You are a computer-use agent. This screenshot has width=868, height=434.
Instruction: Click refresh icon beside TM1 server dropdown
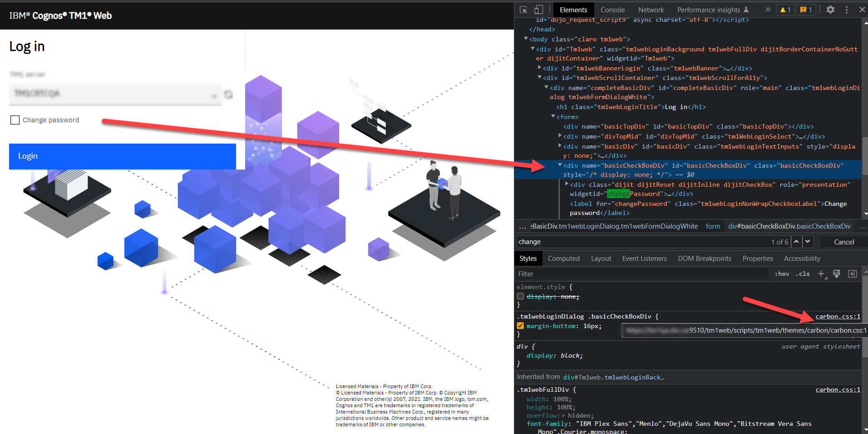[x=228, y=94]
